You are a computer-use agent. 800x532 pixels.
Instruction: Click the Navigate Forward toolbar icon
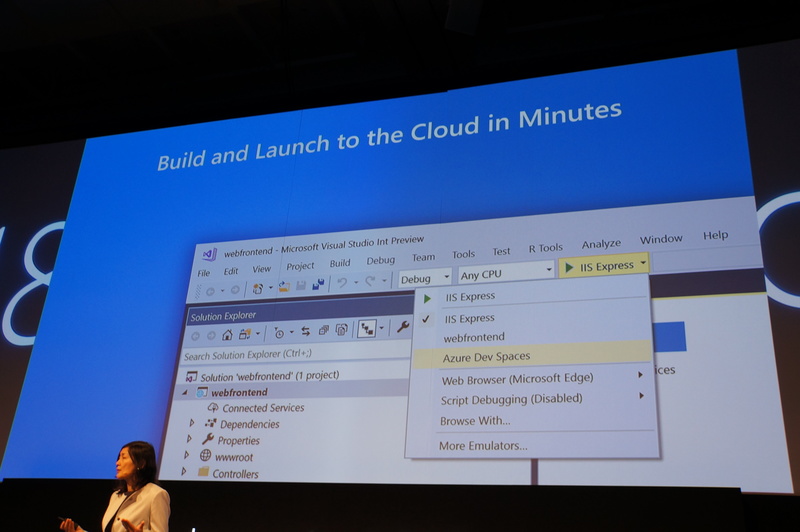(235, 290)
